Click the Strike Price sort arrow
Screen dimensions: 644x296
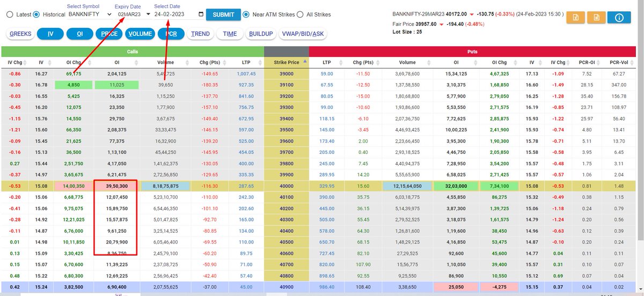(x=305, y=62)
